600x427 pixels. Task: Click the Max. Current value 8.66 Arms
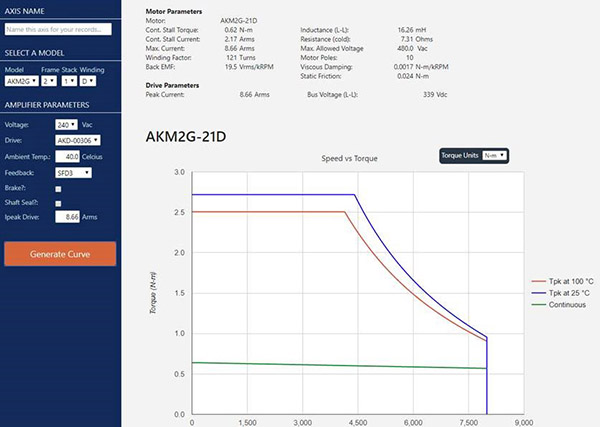click(240, 49)
